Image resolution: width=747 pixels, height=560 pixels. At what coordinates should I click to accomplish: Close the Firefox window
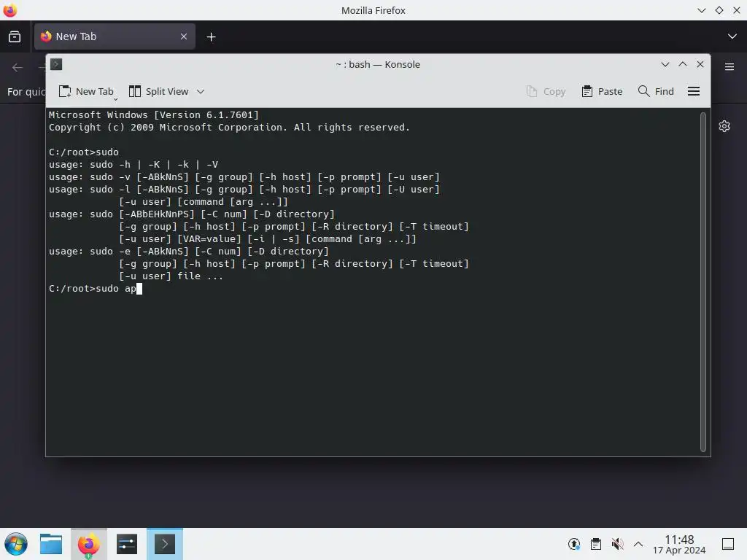click(x=737, y=10)
